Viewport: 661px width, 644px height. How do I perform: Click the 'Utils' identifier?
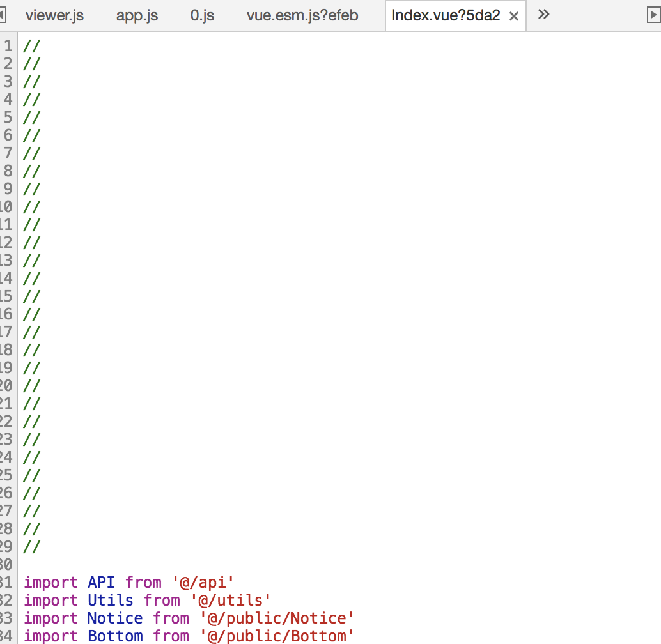(111, 600)
